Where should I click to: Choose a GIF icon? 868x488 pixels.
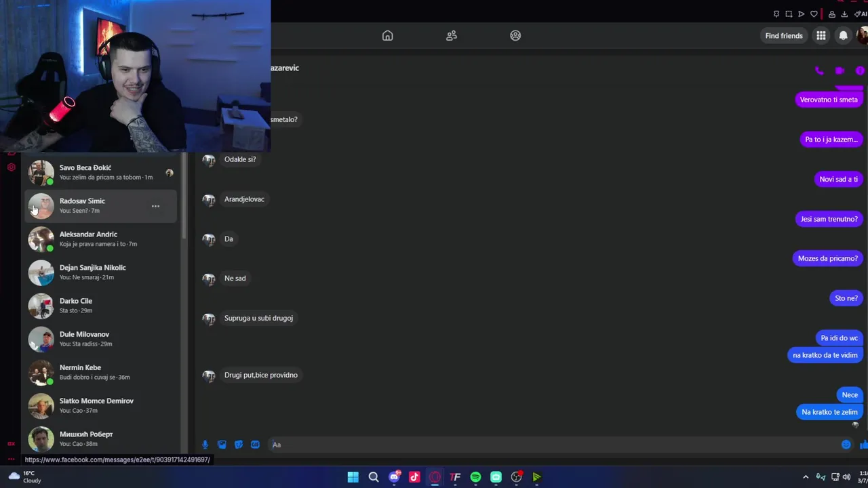click(255, 445)
